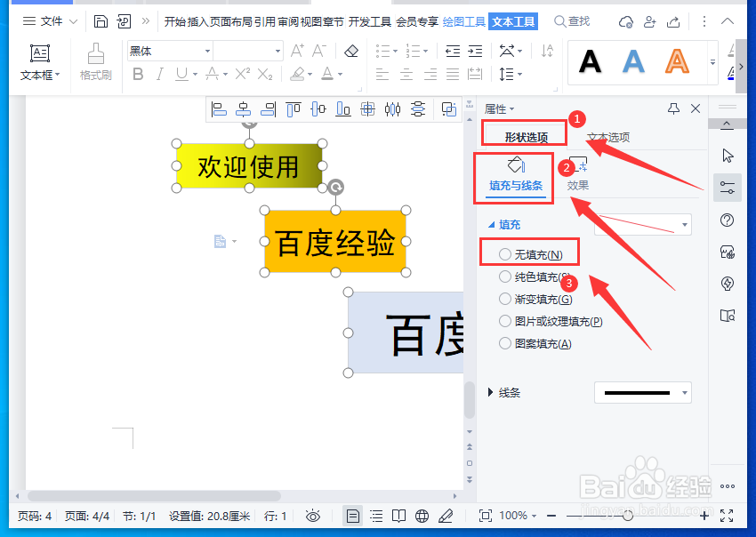The width and height of the screenshot is (756, 537).
Task: Click the Save icon in the toolbar
Action: point(101,21)
